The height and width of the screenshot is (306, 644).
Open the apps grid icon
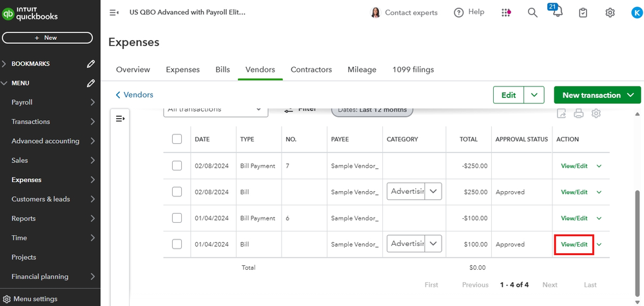506,12
